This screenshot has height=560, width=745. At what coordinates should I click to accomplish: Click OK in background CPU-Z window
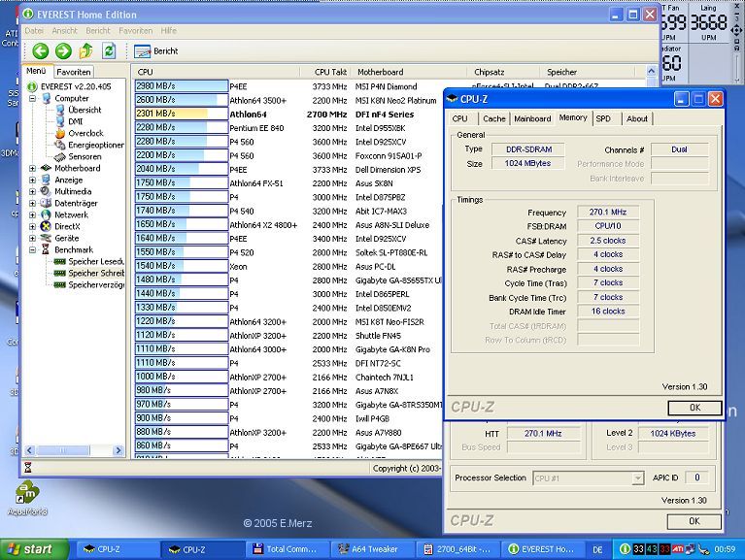[x=694, y=521]
